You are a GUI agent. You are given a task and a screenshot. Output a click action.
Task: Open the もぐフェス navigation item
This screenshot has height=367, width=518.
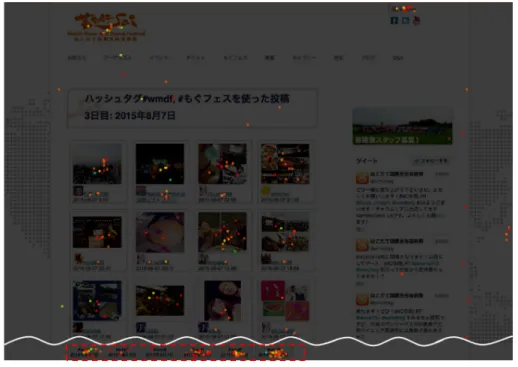pyautogui.click(x=235, y=58)
